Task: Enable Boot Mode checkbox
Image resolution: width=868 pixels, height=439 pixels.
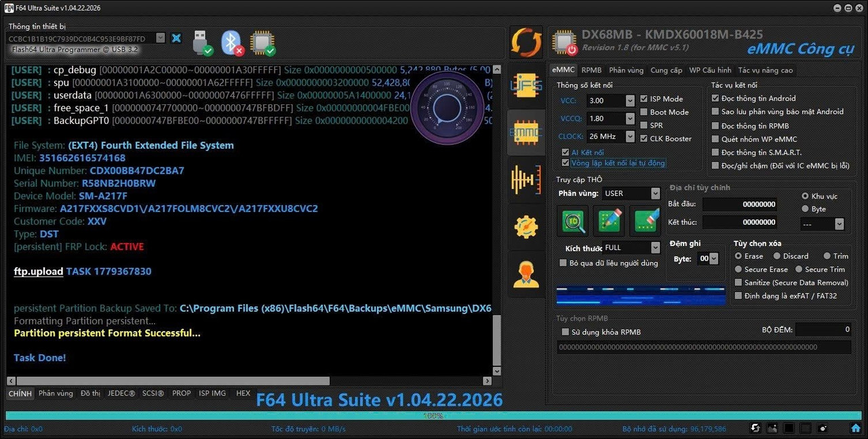Action: [x=644, y=112]
